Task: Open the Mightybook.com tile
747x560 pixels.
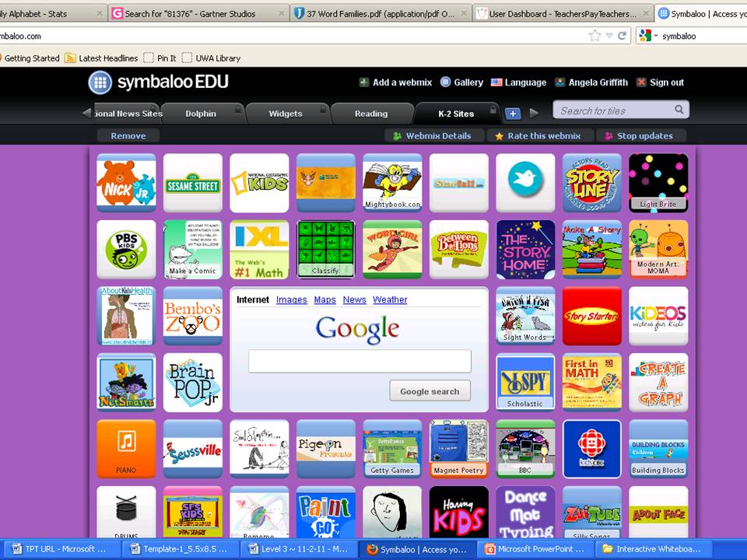Action: (x=392, y=183)
